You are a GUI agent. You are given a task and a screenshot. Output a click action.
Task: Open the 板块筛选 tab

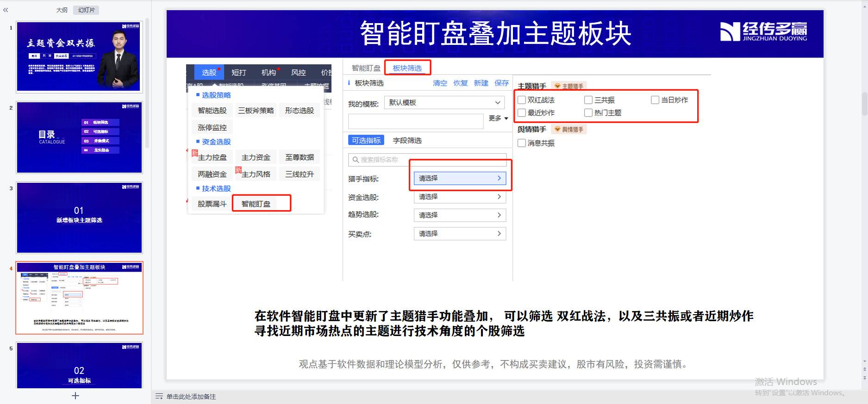[407, 68]
